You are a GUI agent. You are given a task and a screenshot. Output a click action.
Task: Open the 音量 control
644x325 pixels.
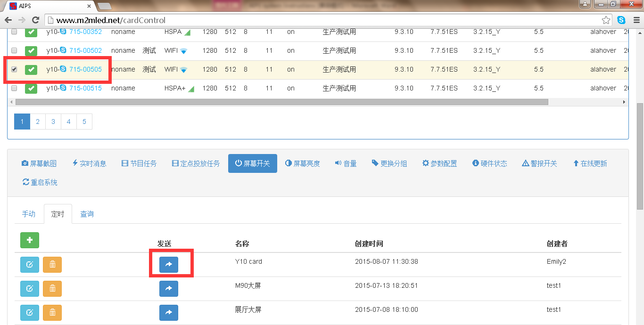[346, 163]
